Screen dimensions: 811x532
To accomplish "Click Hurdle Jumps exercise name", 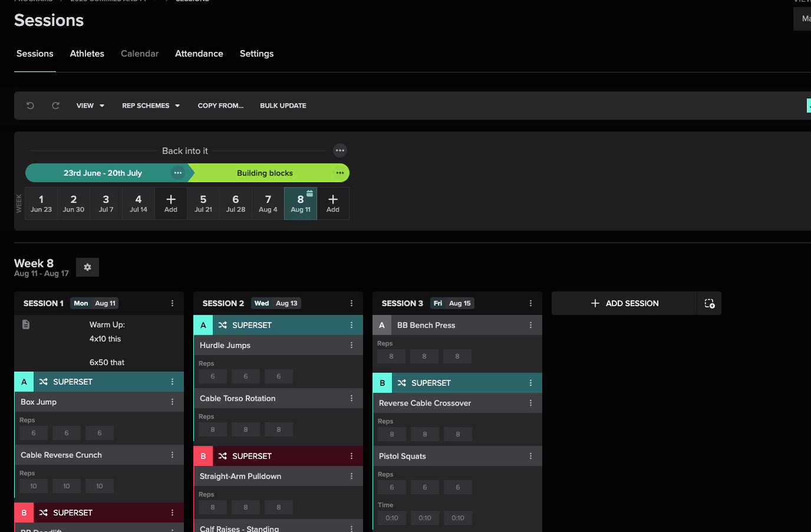I will 225,345.
